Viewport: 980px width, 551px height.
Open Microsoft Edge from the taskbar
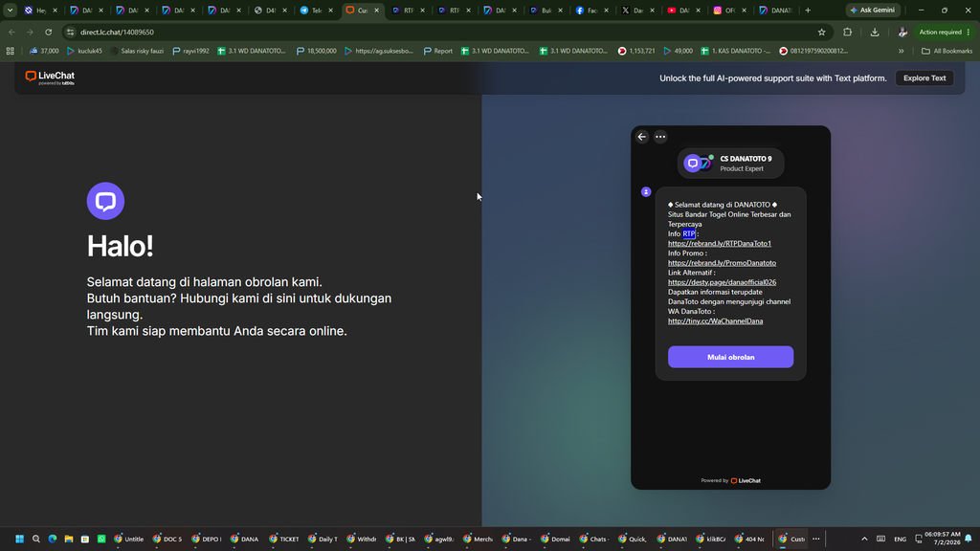(x=53, y=539)
